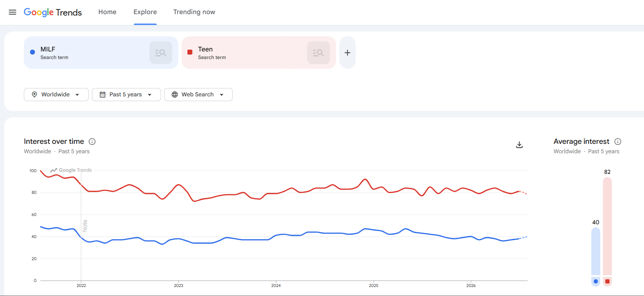Click the 40 value above the blue bar
The width and height of the screenshot is (644, 296).
coord(596,222)
